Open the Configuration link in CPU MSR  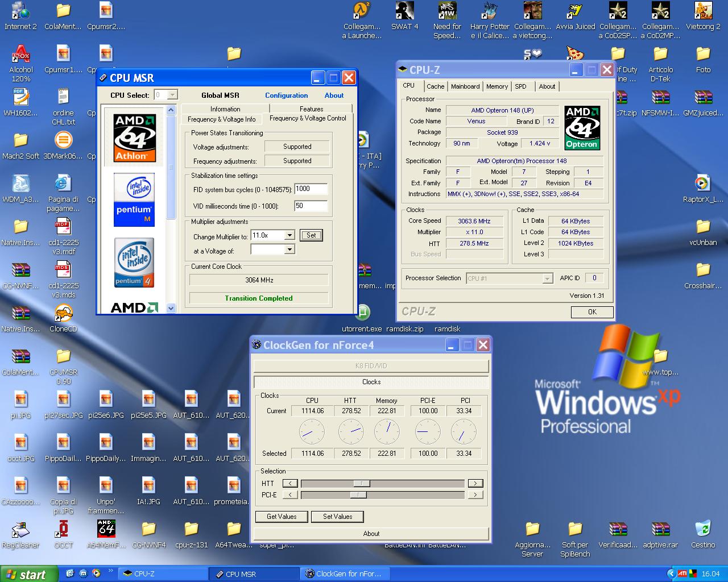point(286,95)
